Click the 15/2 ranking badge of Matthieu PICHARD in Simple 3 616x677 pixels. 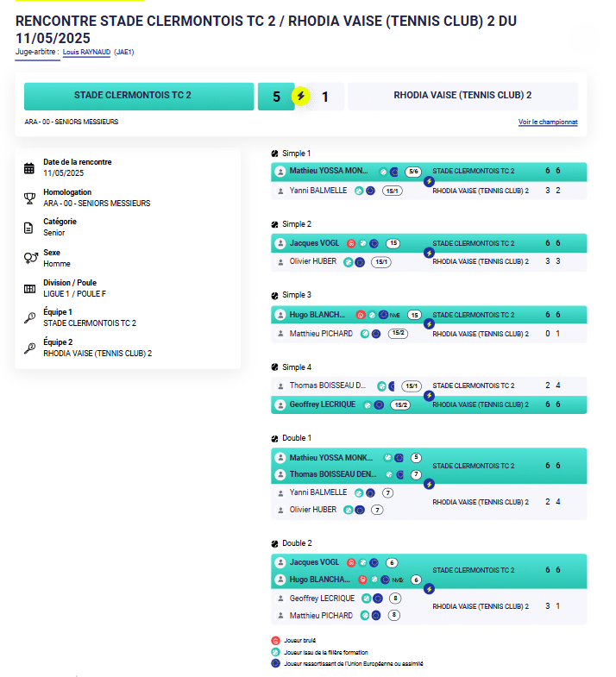(398, 334)
